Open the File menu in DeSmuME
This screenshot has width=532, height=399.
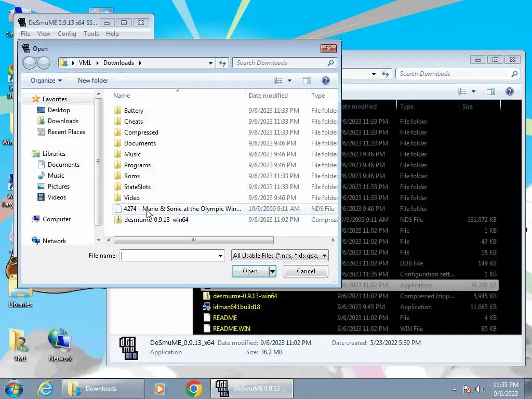coord(25,34)
